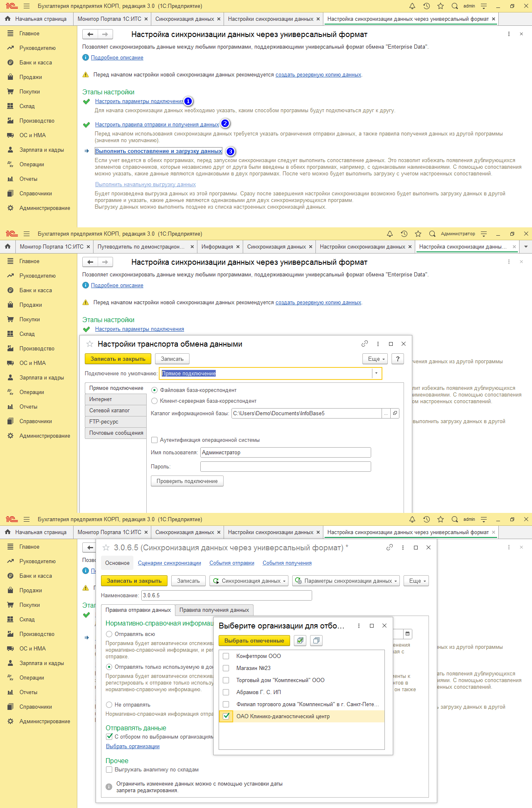Open three-dot menu in 3.0.6.5 dialog header
The height and width of the screenshot is (808, 532).
[x=403, y=547]
